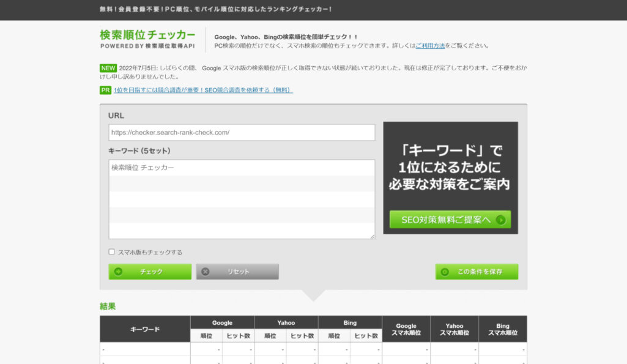
Task: Open the SEO競合調査を依頼する PR link
Action: [x=203, y=91]
